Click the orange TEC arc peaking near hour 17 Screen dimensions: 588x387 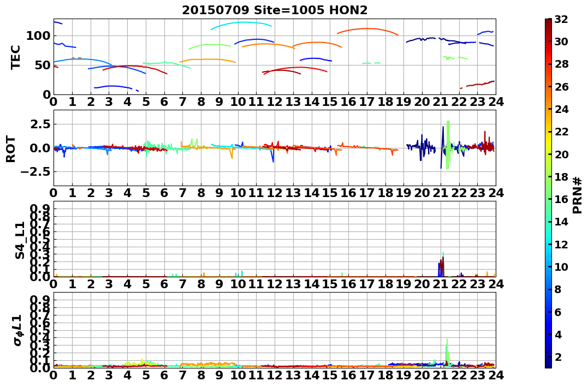point(367,29)
